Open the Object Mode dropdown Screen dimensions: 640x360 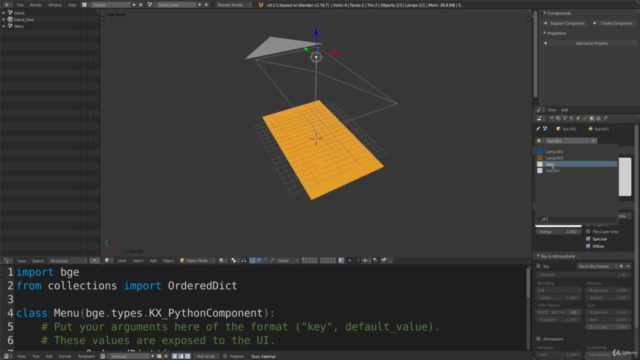[x=197, y=260]
